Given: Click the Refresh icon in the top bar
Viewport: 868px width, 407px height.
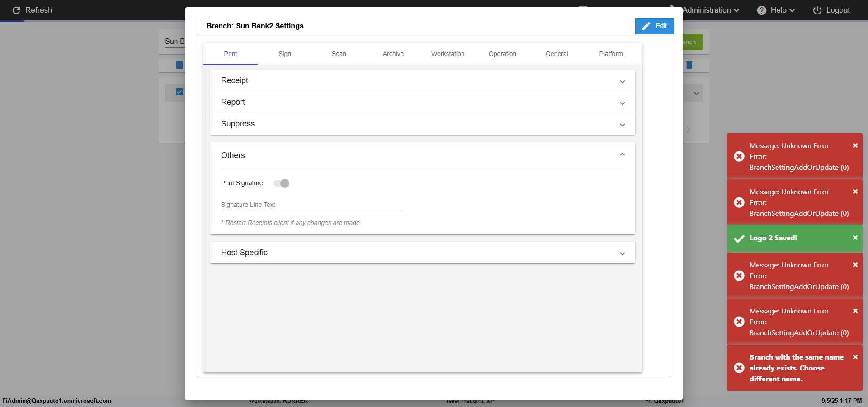Looking at the screenshot, I should [16, 10].
